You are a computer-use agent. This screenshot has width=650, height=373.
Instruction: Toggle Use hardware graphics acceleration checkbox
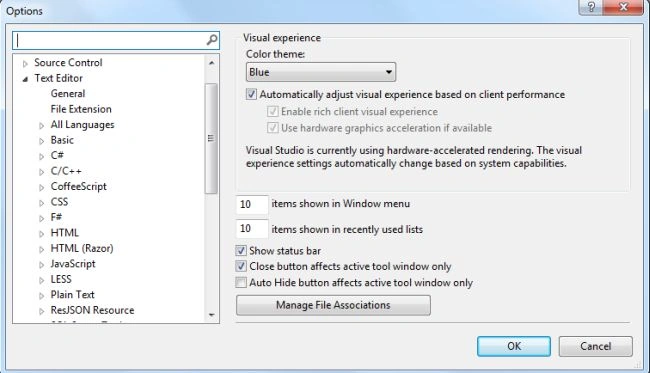[272, 128]
